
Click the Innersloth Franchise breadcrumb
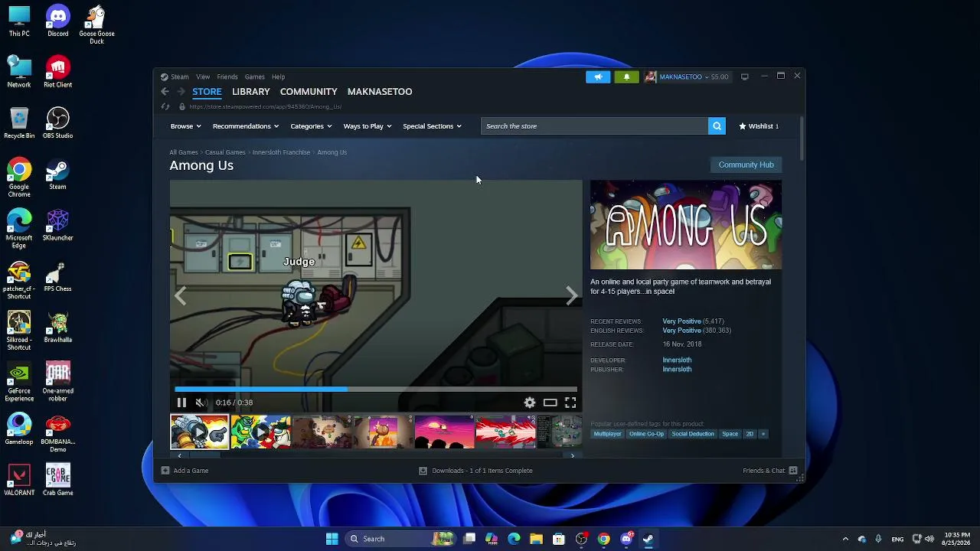click(281, 152)
